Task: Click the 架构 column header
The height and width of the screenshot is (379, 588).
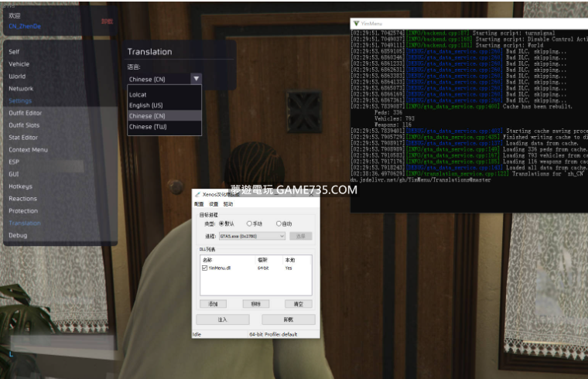Action: [262, 260]
